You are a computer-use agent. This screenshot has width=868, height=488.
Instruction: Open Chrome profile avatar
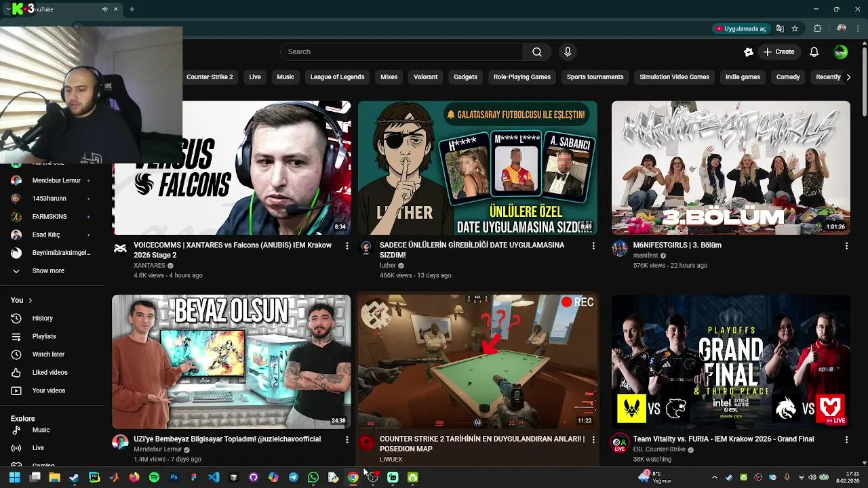pyautogui.click(x=842, y=28)
